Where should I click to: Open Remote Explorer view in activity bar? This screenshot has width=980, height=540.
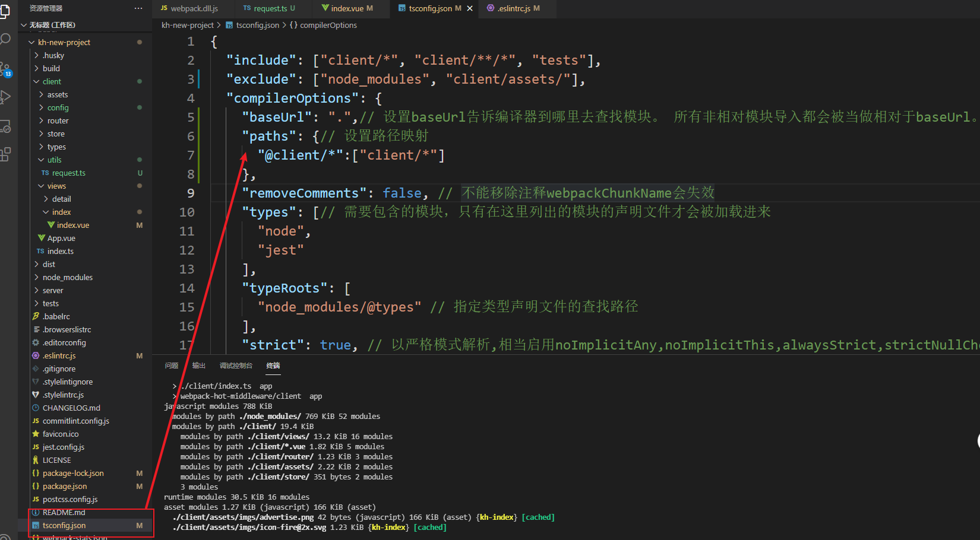5,126
